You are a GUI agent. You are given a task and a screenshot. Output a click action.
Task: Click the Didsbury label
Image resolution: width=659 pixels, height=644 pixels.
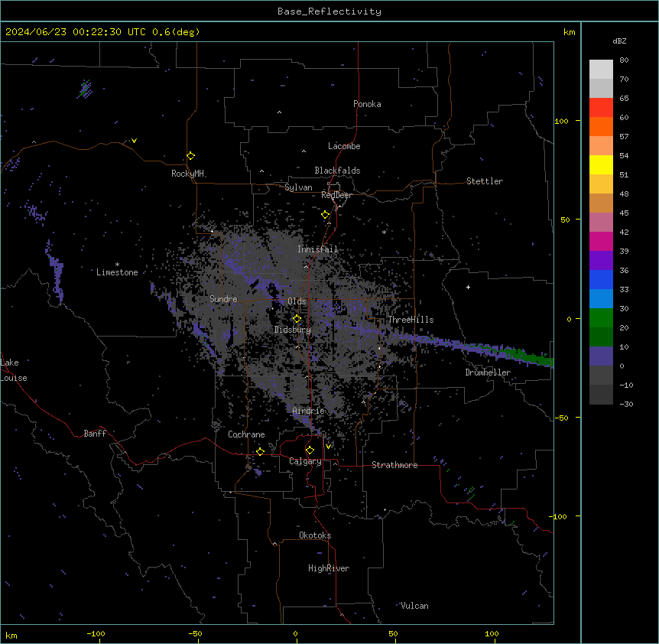click(293, 330)
